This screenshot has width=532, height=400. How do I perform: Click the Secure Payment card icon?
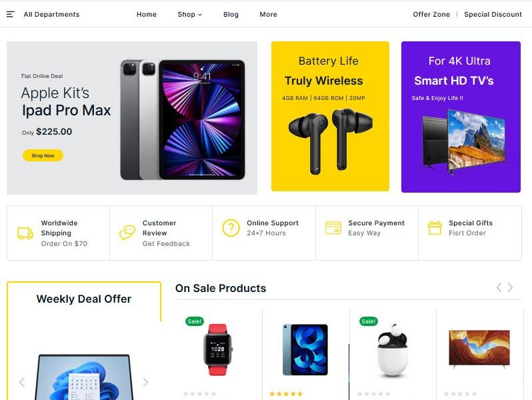pyautogui.click(x=333, y=227)
